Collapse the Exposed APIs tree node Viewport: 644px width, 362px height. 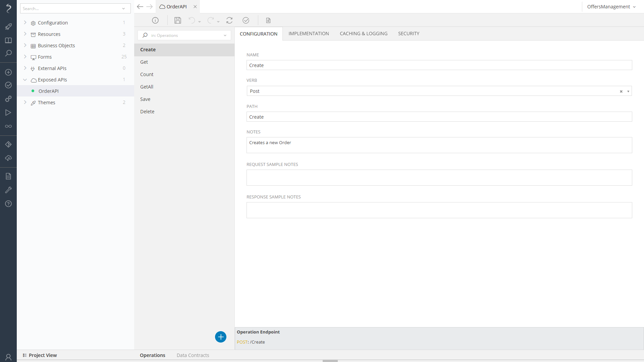tap(25, 80)
